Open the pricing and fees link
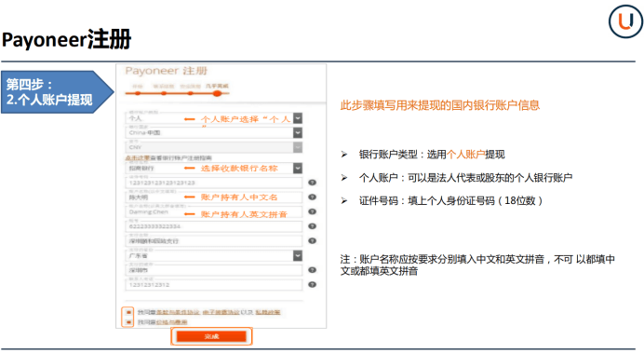 171,322
